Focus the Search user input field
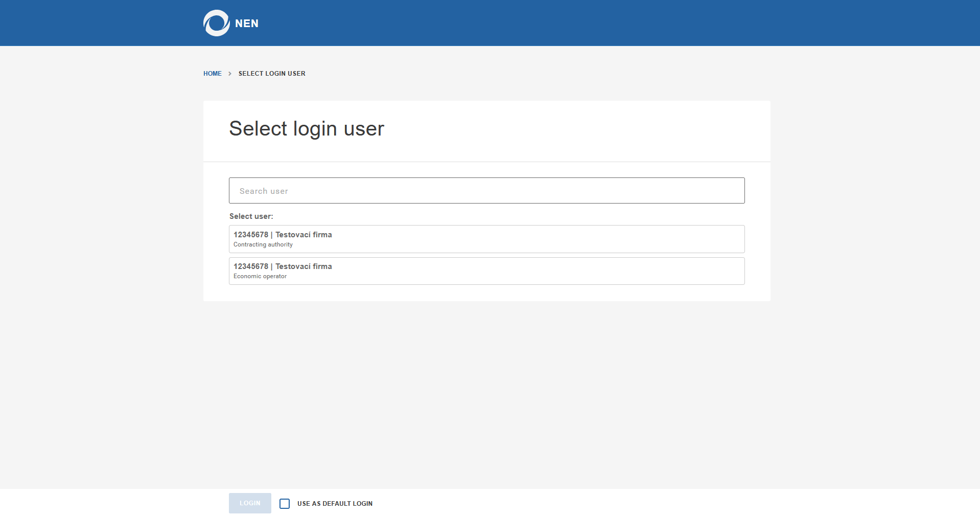Viewport: 980px width, 516px height. coord(486,191)
